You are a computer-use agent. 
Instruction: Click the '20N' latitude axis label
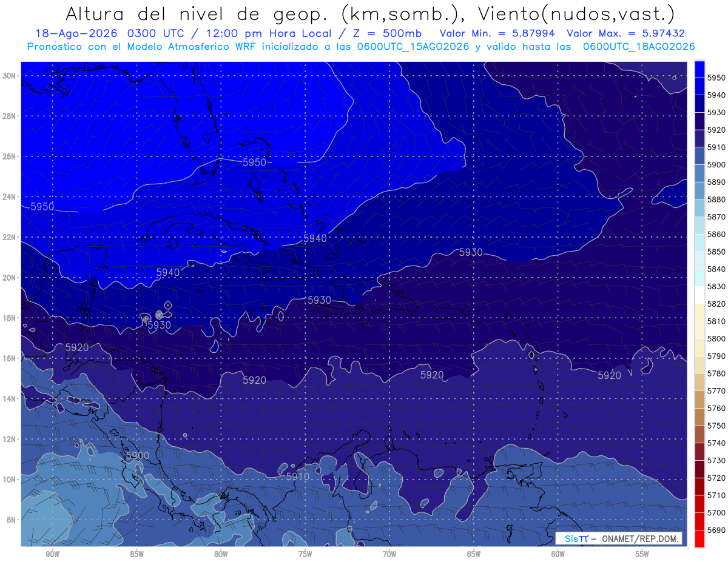pos(10,278)
